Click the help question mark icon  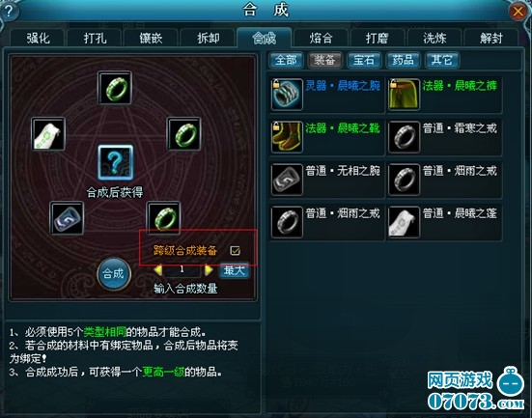(9, 12)
